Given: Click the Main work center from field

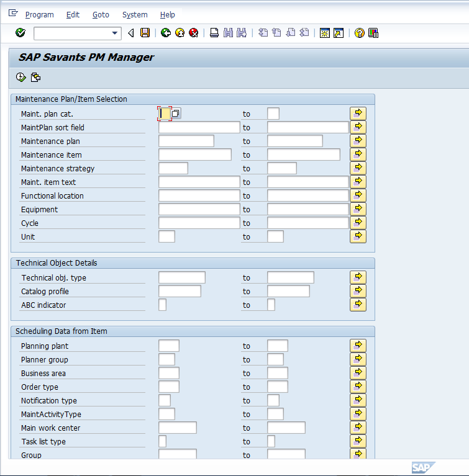Looking at the screenshot, I should (178, 428).
